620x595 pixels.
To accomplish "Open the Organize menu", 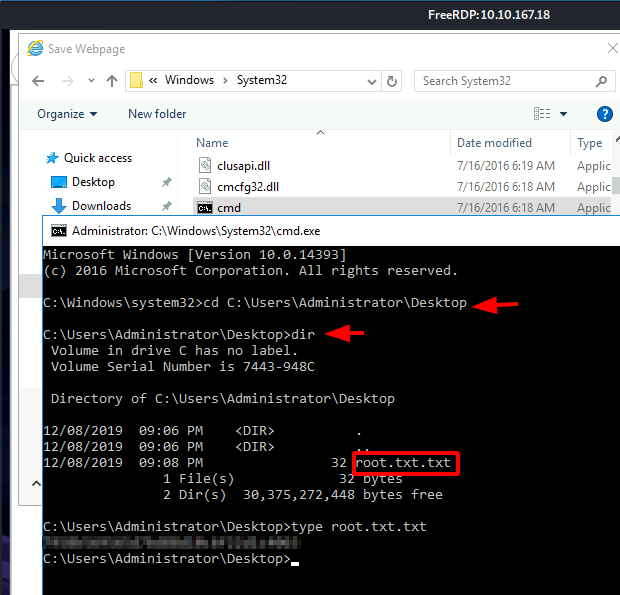I will click(67, 114).
